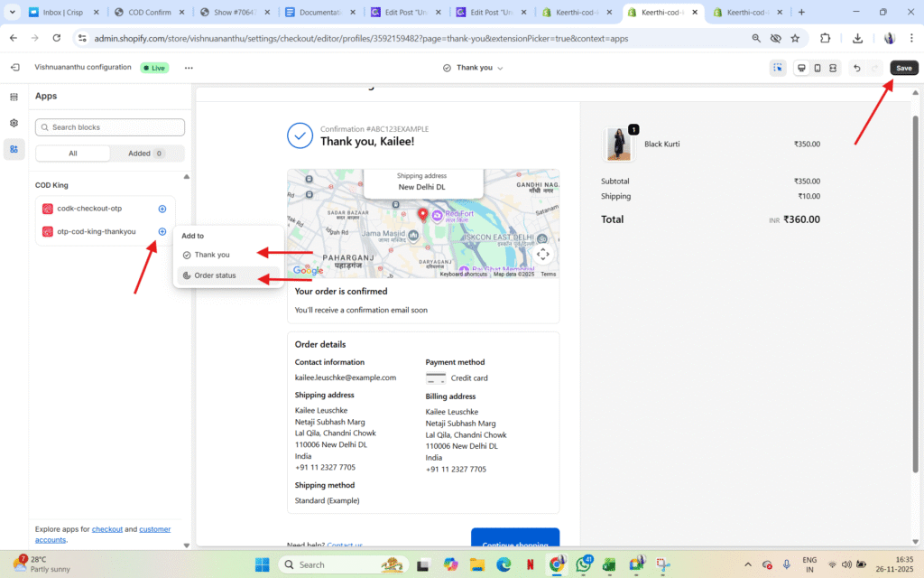The image size is (924, 578).
Task: Collapse the apps list with the up arrow
Action: coord(186,177)
